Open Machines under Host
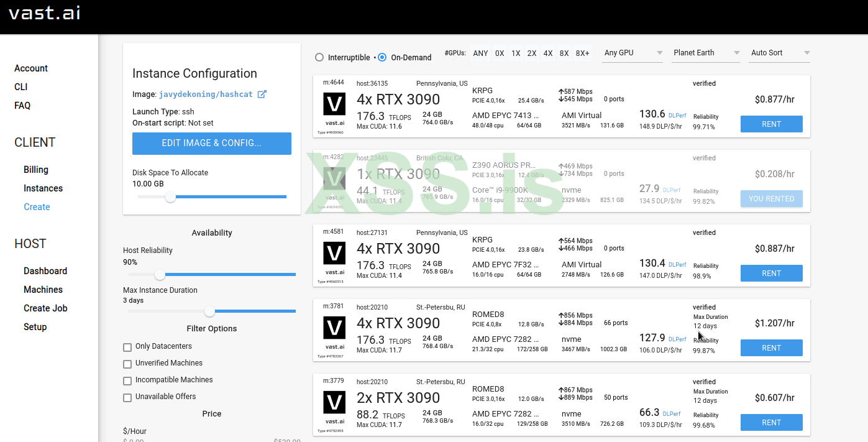868x442 pixels. pos(43,290)
